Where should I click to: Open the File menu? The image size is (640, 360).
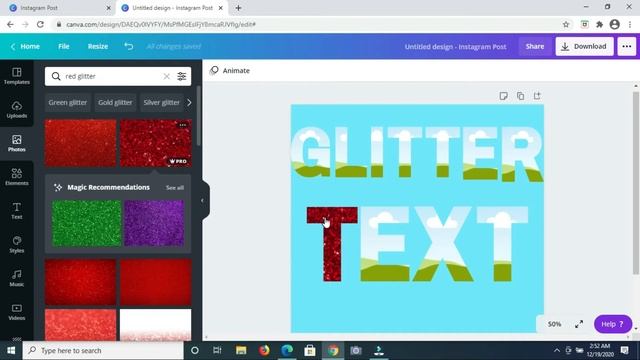pos(64,47)
